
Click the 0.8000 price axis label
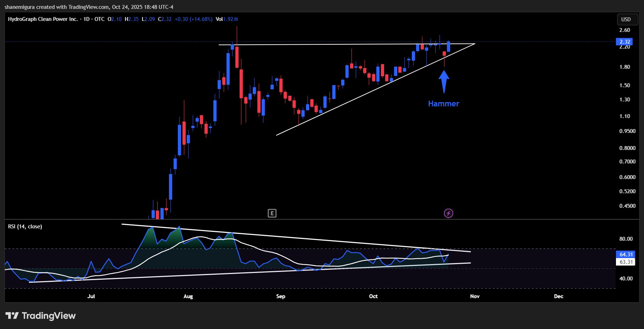[x=627, y=148]
